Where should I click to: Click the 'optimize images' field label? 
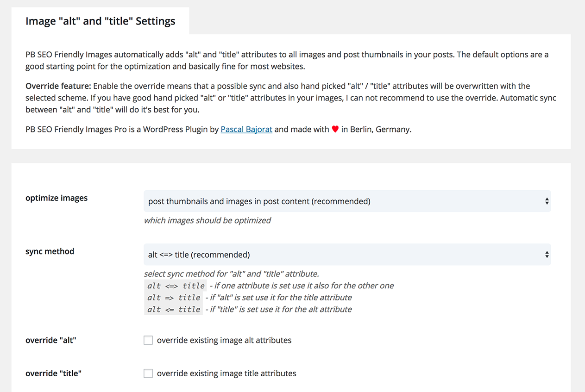click(x=57, y=198)
